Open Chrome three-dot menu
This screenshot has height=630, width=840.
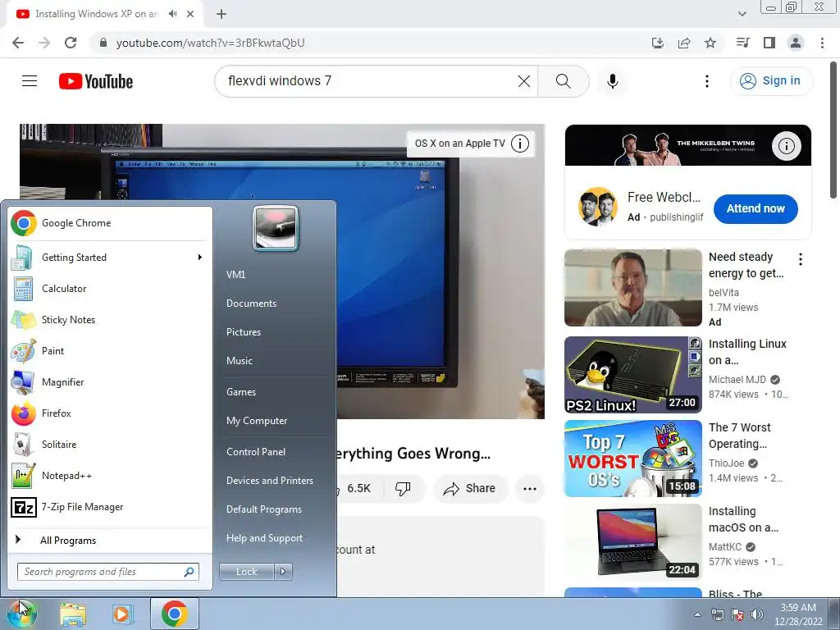(x=822, y=43)
